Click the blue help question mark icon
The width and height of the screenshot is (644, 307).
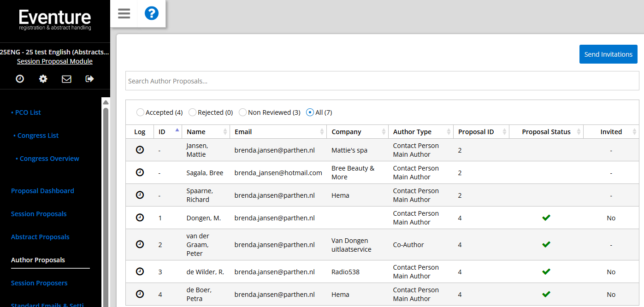pyautogui.click(x=152, y=13)
